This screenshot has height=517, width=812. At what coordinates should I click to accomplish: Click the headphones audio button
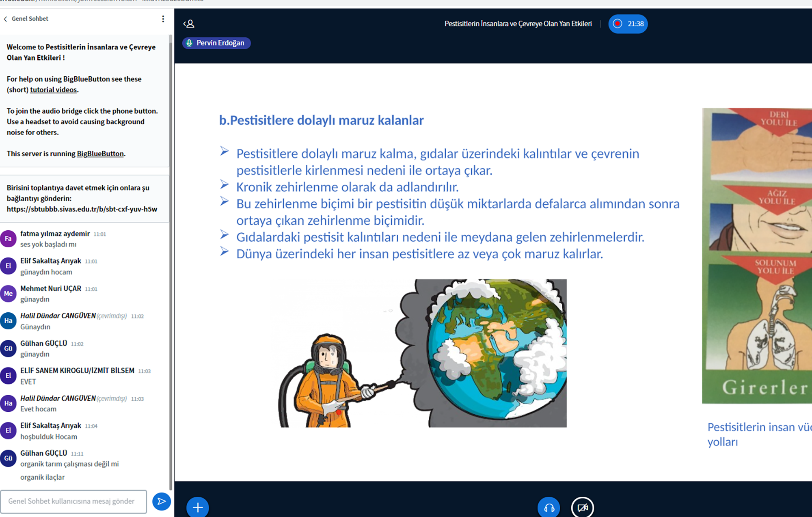click(x=549, y=507)
